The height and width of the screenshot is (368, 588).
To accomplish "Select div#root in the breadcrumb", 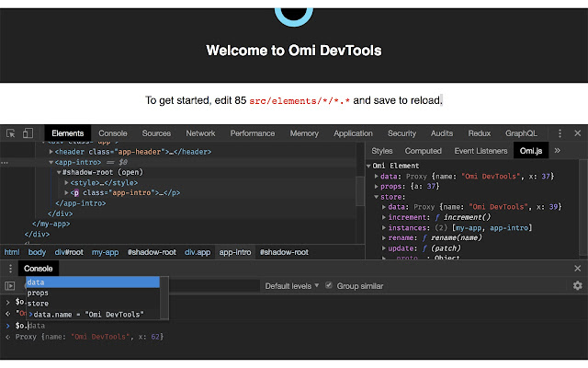I will tap(69, 252).
